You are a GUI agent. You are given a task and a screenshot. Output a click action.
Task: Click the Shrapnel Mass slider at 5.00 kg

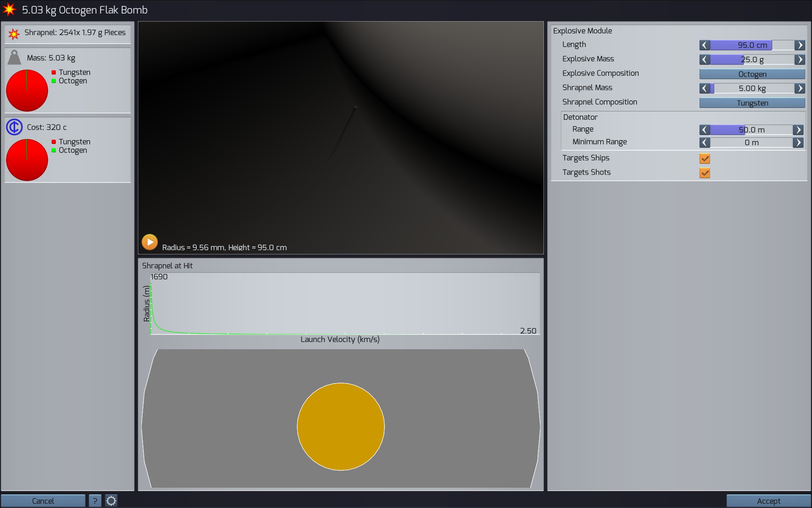(752, 88)
